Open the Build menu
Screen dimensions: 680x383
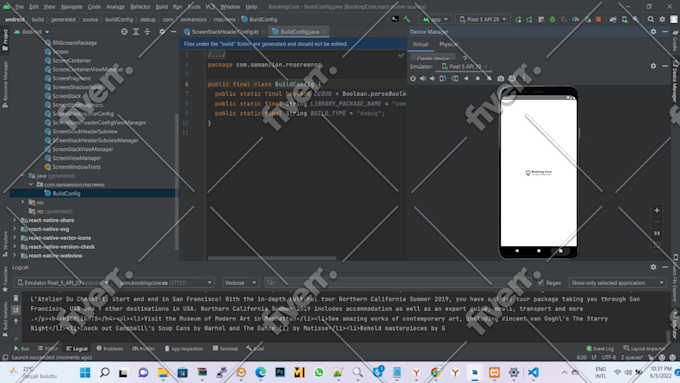[162, 7]
